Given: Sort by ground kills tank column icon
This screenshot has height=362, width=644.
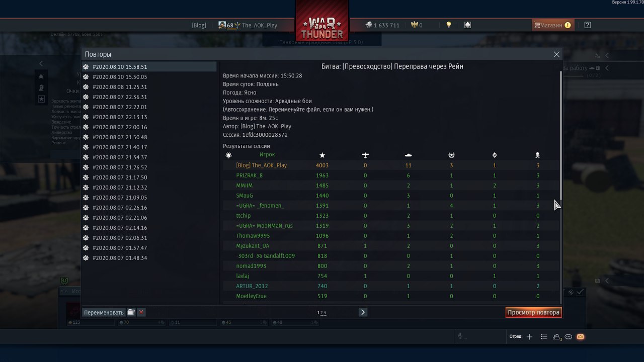Looking at the screenshot, I should pyautogui.click(x=408, y=155).
